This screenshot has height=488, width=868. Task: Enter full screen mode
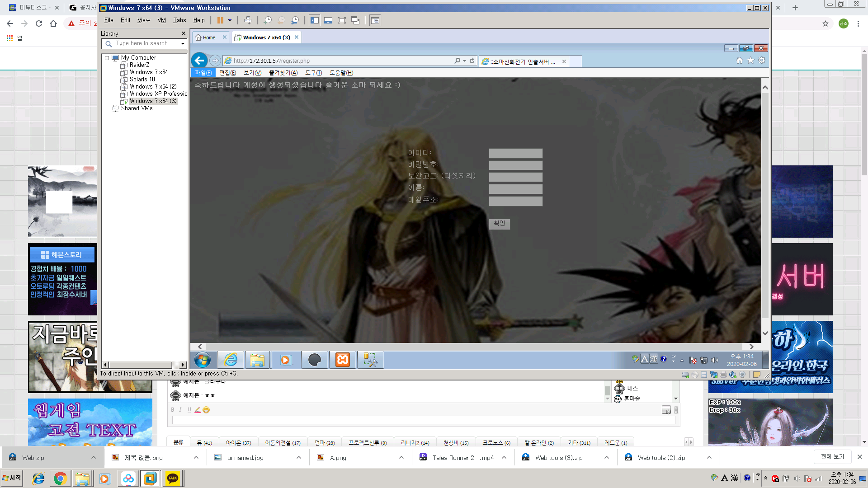(342, 20)
